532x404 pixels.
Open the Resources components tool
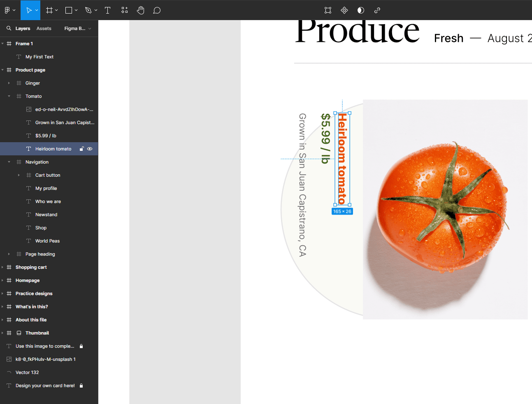125,10
